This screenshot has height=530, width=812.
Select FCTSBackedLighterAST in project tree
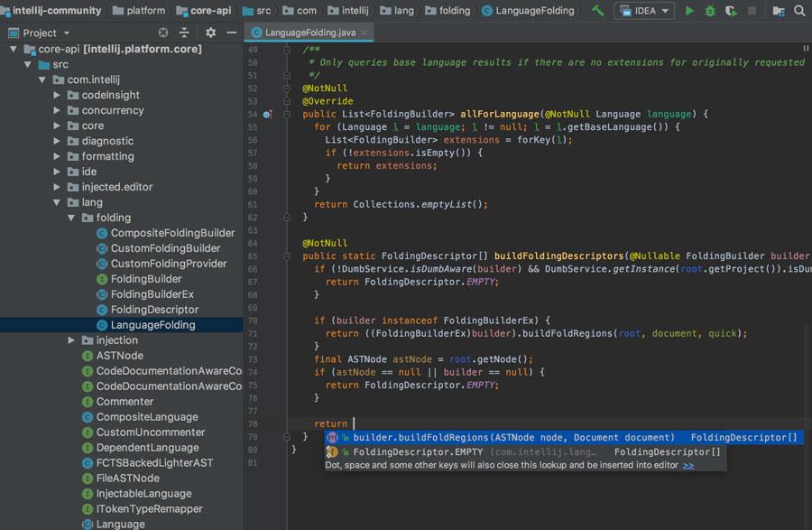click(148, 463)
